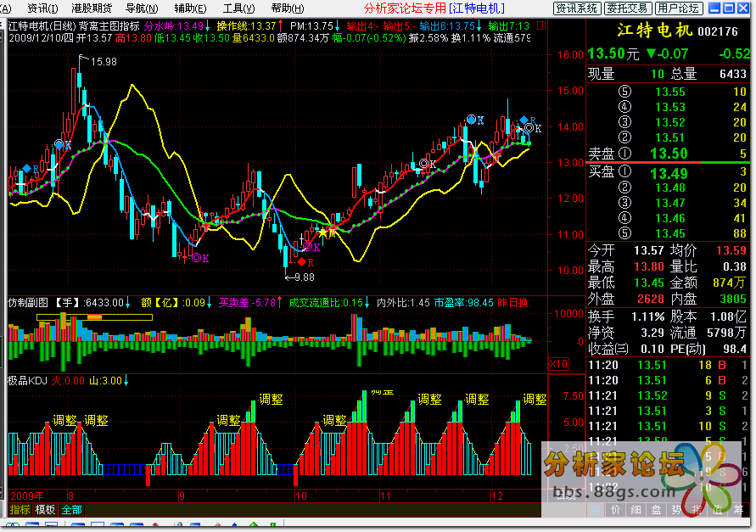Click the blue circle K marker near 14.00 in late November
The height and width of the screenshot is (532, 756).
(x=475, y=120)
